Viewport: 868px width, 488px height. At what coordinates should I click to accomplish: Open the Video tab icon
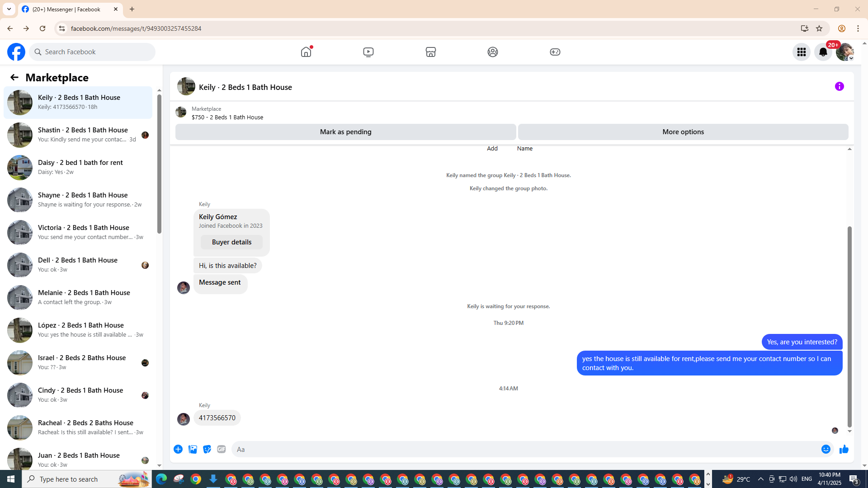(368, 52)
